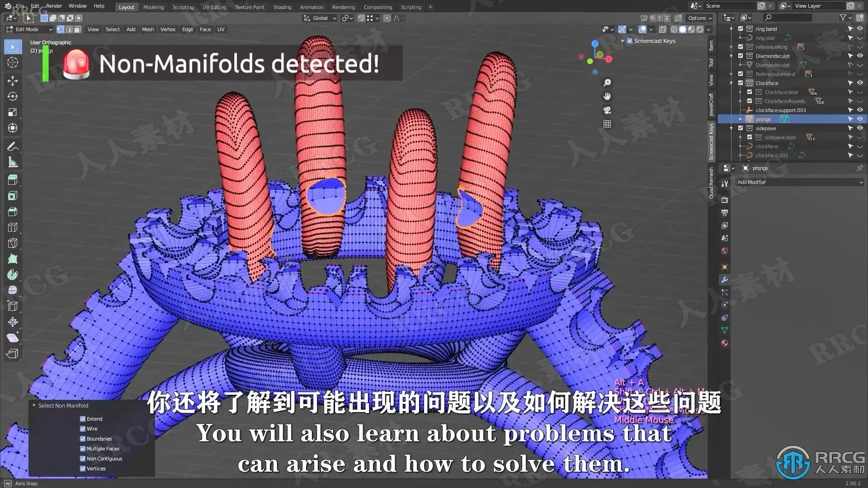Switch to face select mode

click(x=78, y=29)
